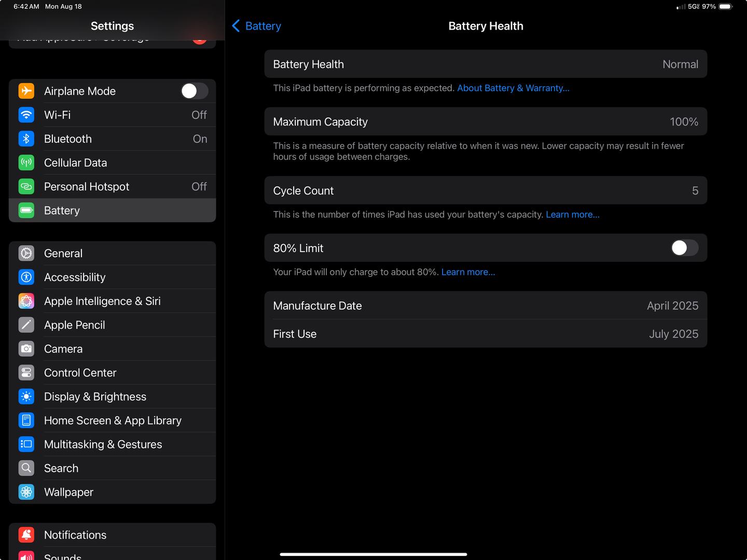This screenshot has width=747, height=560.
Task: Tap the Settings title in sidebar
Action: click(x=112, y=26)
